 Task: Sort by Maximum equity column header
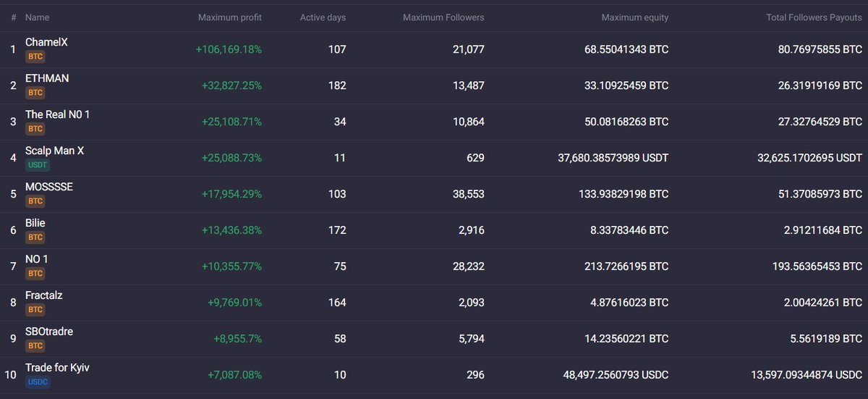click(635, 17)
